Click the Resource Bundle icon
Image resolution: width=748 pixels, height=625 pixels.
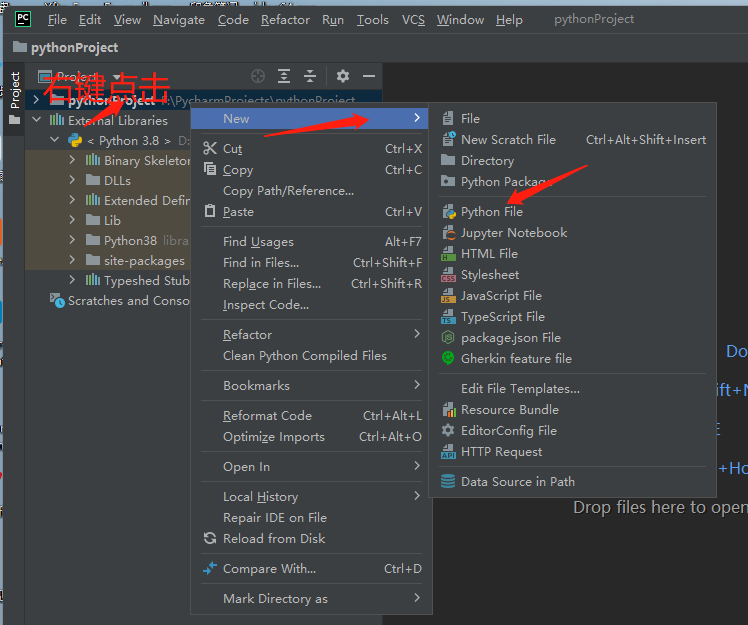coord(448,409)
